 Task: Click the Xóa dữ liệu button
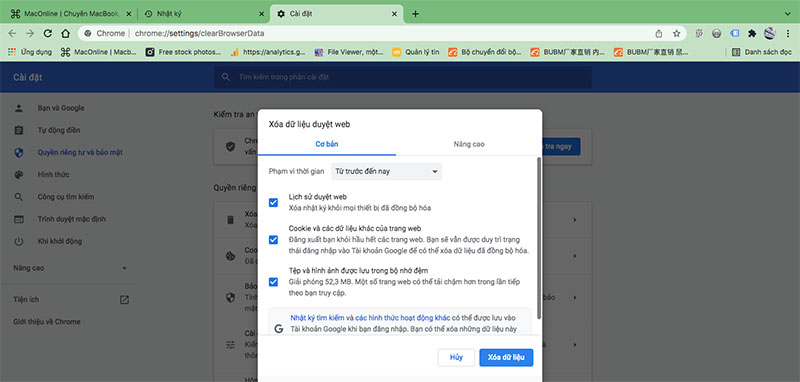pos(506,358)
